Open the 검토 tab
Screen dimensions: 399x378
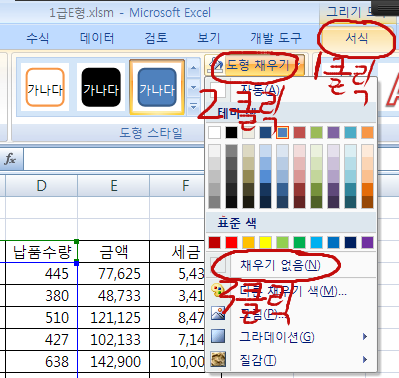pos(156,38)
